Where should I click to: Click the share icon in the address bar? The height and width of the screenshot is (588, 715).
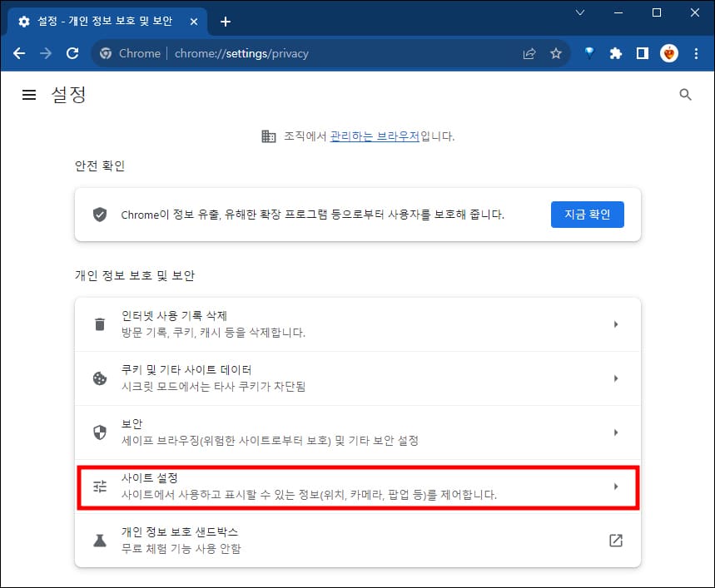click(x=528, y=52)
